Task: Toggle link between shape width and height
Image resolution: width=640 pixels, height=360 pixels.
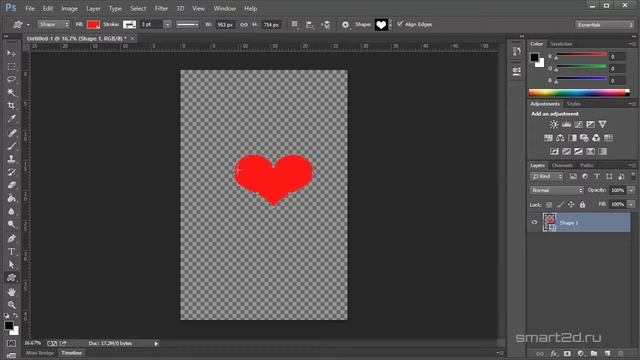Action: [x=244, y=24]
